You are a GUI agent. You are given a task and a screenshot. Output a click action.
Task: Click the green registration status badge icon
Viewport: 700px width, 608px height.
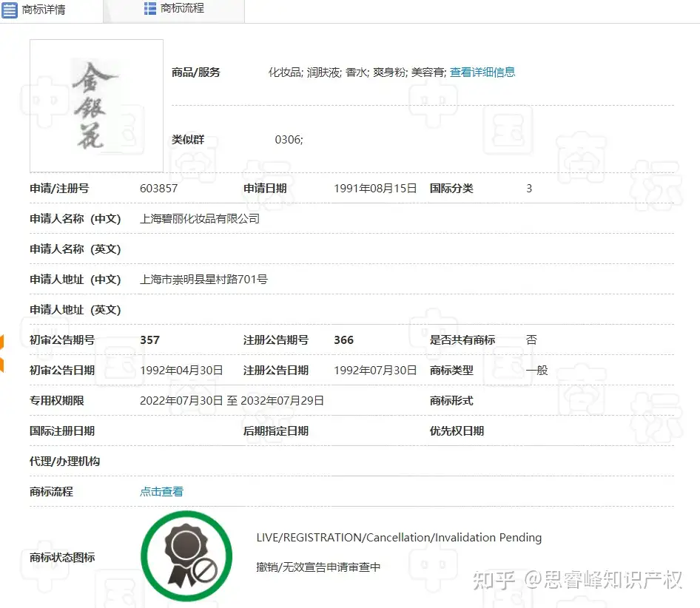(x=186, y=556)
